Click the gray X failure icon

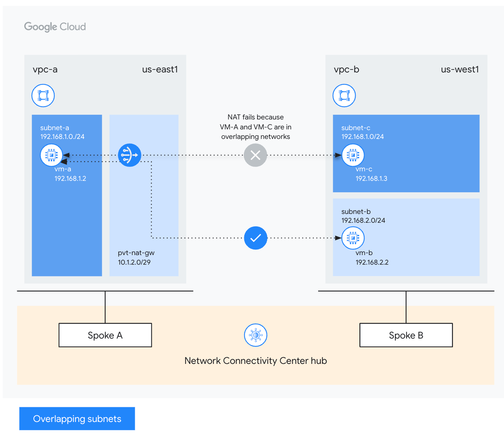[255, 155]
